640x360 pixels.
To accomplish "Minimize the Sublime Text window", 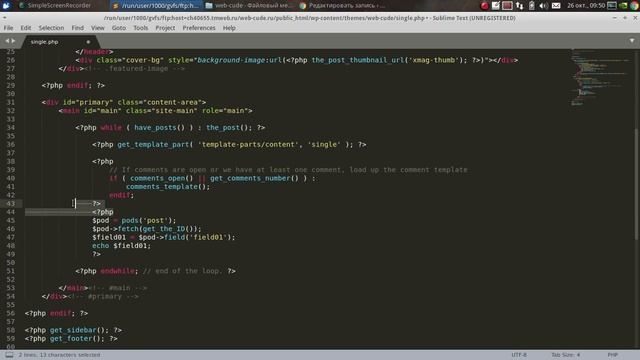I will pos(614,18).
